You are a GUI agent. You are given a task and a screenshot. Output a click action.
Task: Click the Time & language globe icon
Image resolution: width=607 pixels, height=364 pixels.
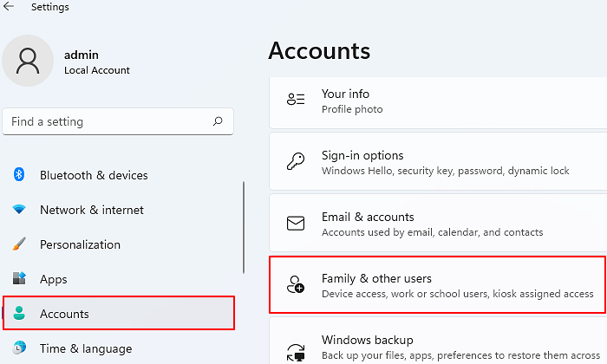19,348
